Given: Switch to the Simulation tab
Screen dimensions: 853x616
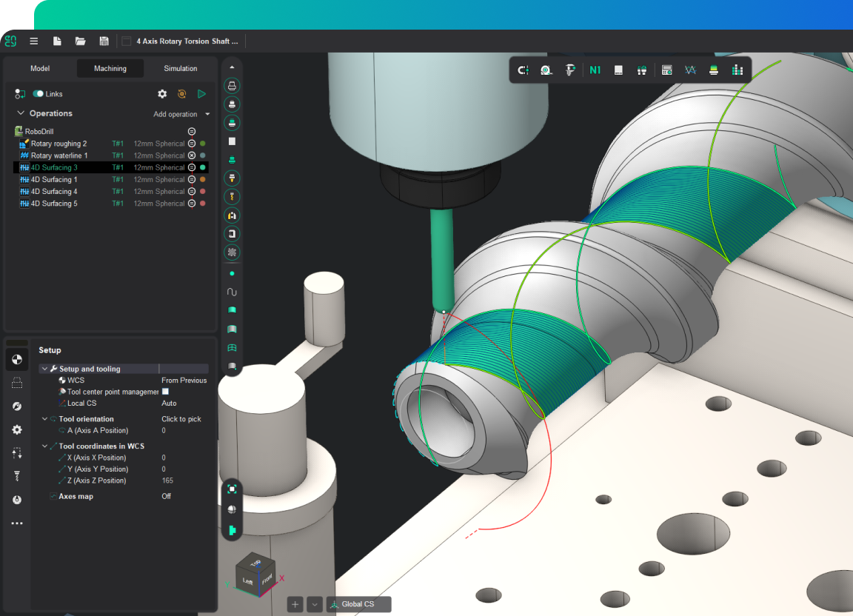Looking at the screenshot, I should click(181, 68).
